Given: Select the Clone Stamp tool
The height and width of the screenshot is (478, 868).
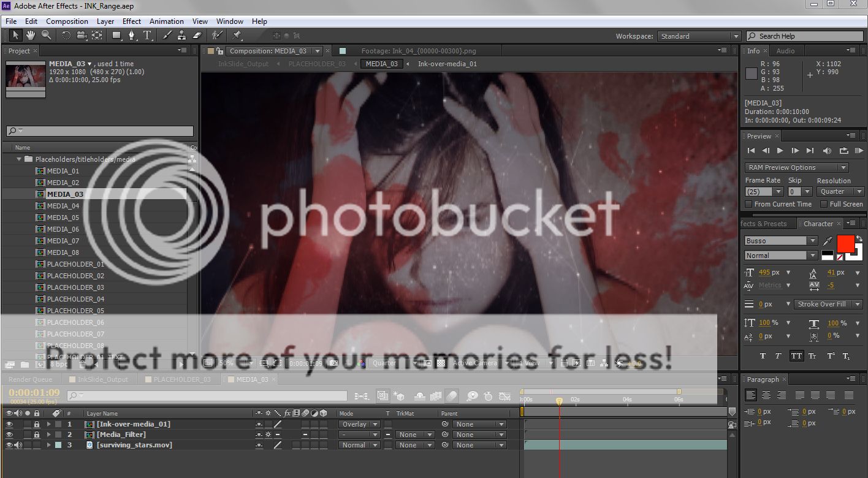Looking at the screenshot, I should pos(182,36).
